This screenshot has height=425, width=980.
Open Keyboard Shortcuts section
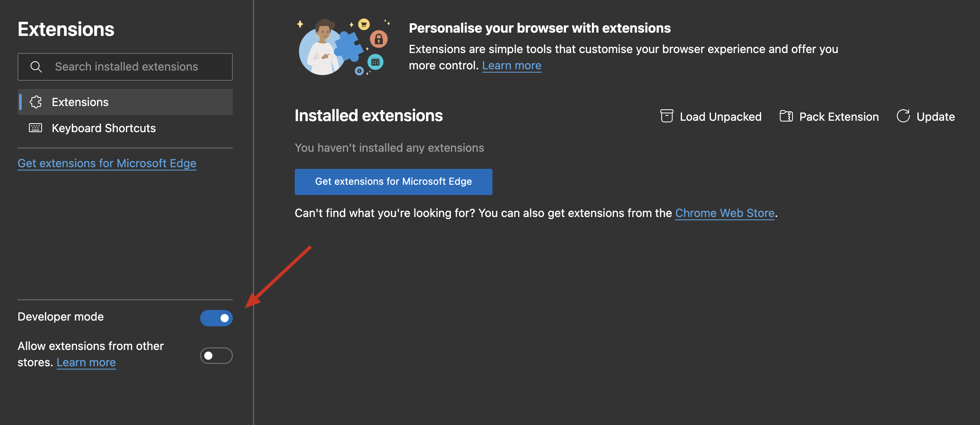pyautogui.click(x=103, y=128)
